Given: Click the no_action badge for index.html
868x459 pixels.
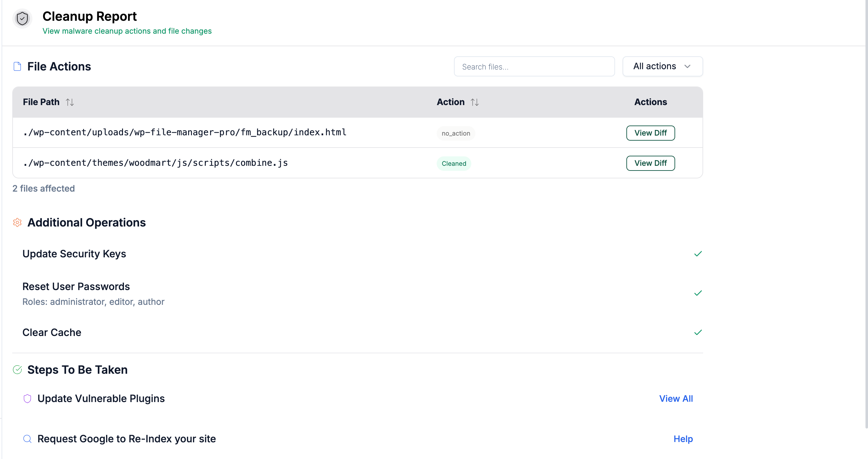Looking at the screenshot, I should pyautogui.click(x=456, y=133).
